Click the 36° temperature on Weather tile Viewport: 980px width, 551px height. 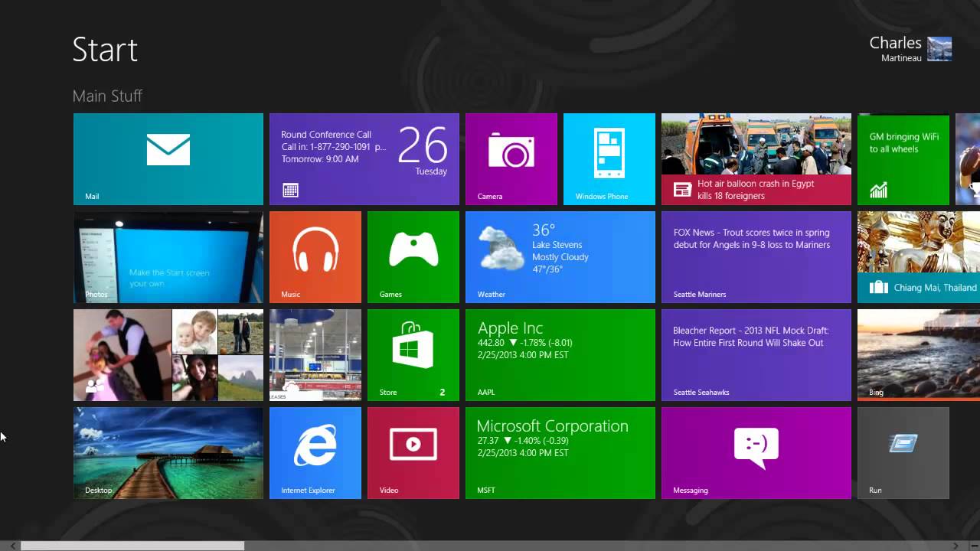coord(544,230)
